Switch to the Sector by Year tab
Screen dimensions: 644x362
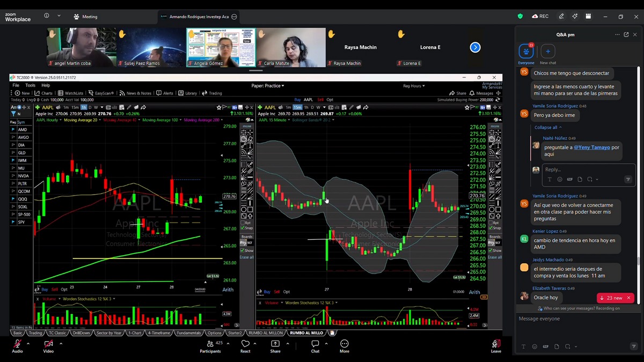109,333
